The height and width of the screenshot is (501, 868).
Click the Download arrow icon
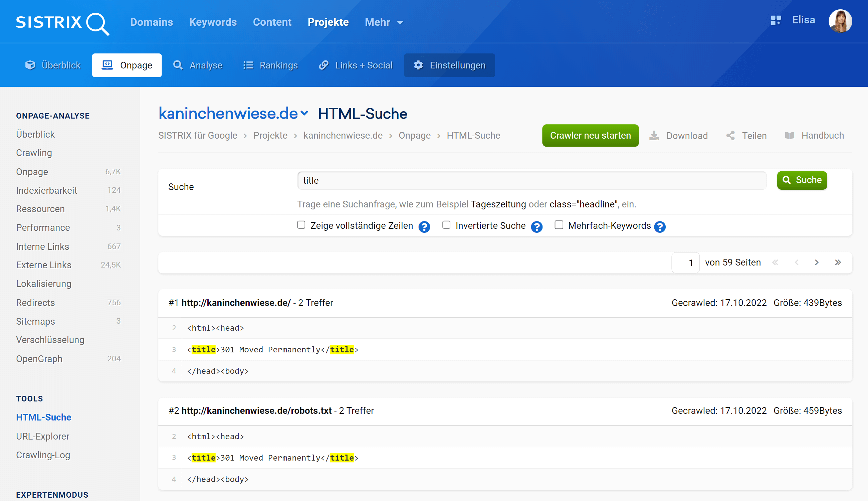[x=654, y=136]
